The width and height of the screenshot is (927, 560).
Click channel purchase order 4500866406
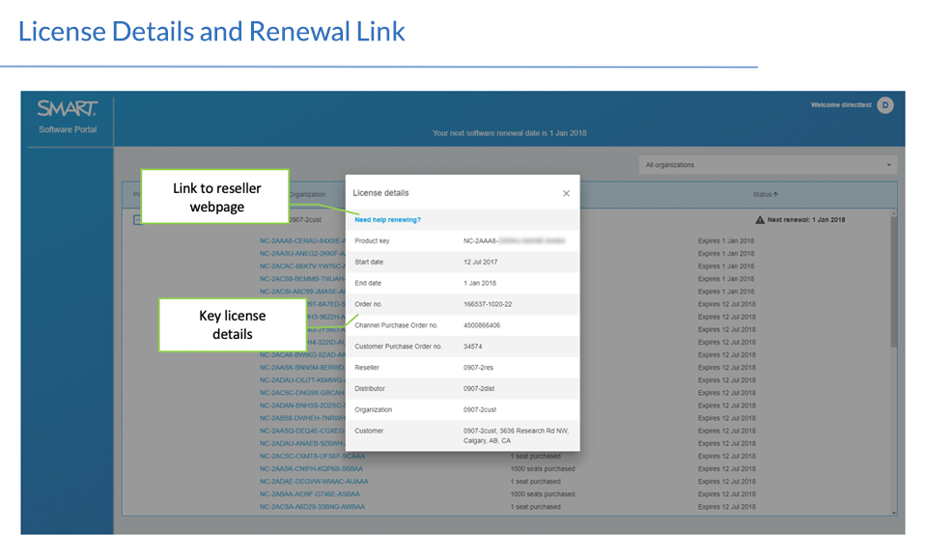tap(482, 325)
